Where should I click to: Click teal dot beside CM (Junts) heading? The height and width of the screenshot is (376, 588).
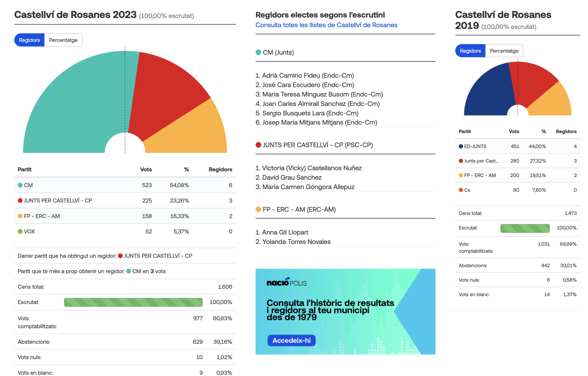click(258, 52)
